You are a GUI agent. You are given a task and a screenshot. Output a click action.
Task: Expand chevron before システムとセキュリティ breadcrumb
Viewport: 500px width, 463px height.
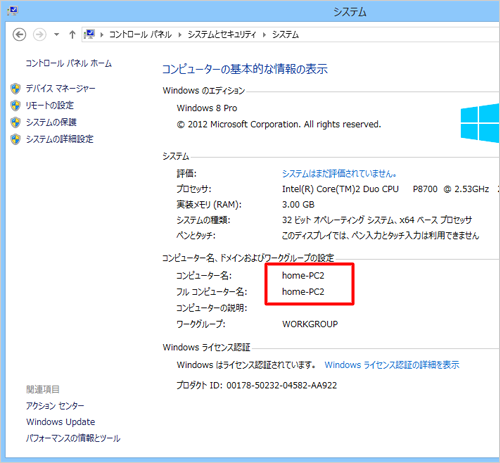point(180,35)
